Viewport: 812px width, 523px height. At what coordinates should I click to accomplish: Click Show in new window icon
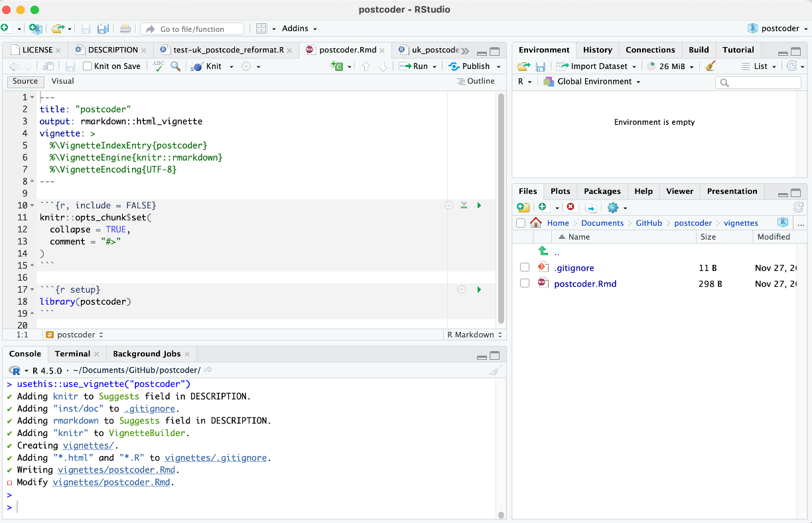(48, 66)
